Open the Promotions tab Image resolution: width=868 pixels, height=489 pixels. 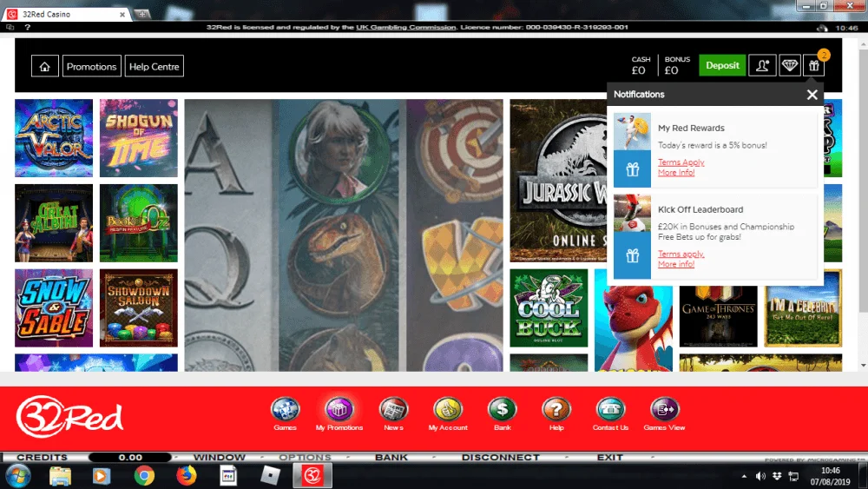91,67
